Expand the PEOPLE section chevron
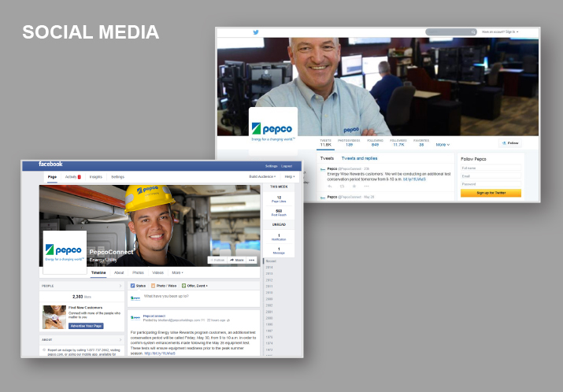The height and width of the screenshot is (392, 563). click(x=120, y=286)
